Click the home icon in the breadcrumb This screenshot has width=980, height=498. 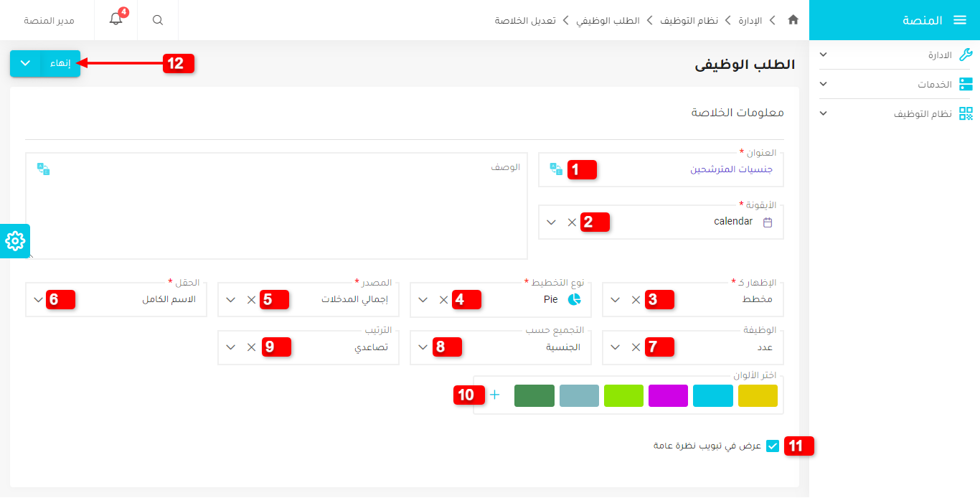tap(793, 20)
